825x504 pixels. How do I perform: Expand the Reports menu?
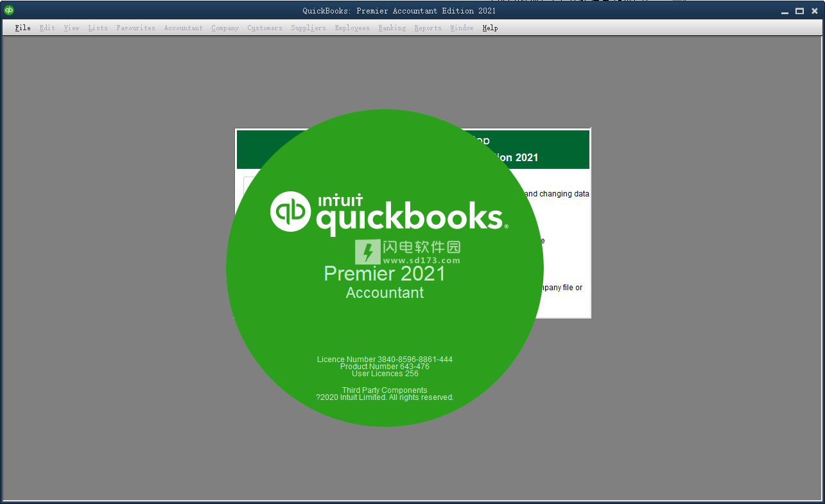428,28
